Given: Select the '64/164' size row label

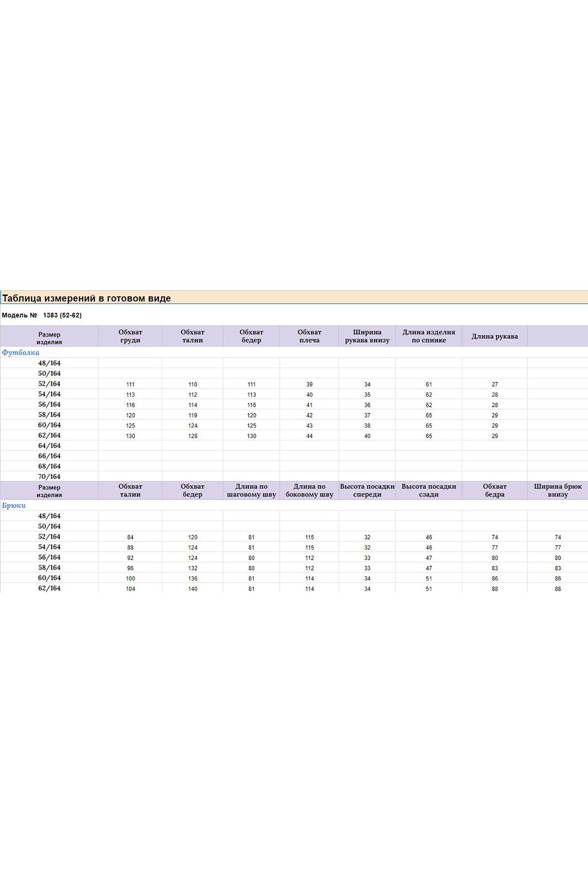Looking at the screenshot, I should pos(49,445).
